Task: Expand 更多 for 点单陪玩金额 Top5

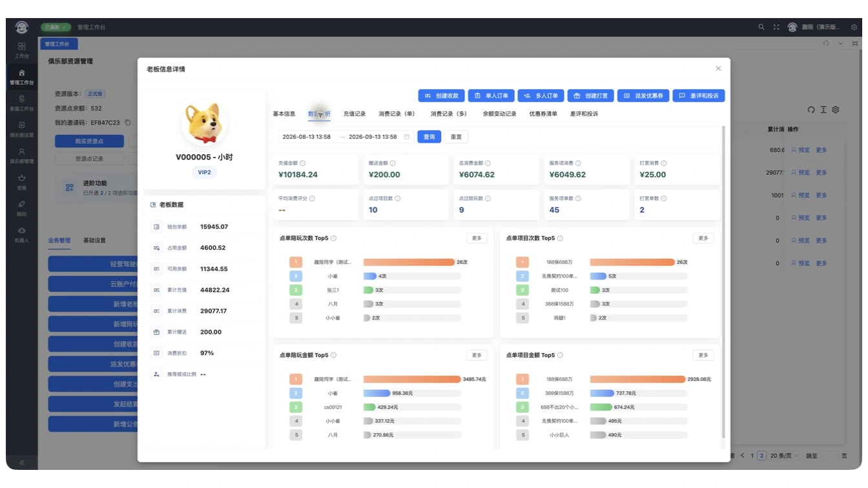Action: 477,355
